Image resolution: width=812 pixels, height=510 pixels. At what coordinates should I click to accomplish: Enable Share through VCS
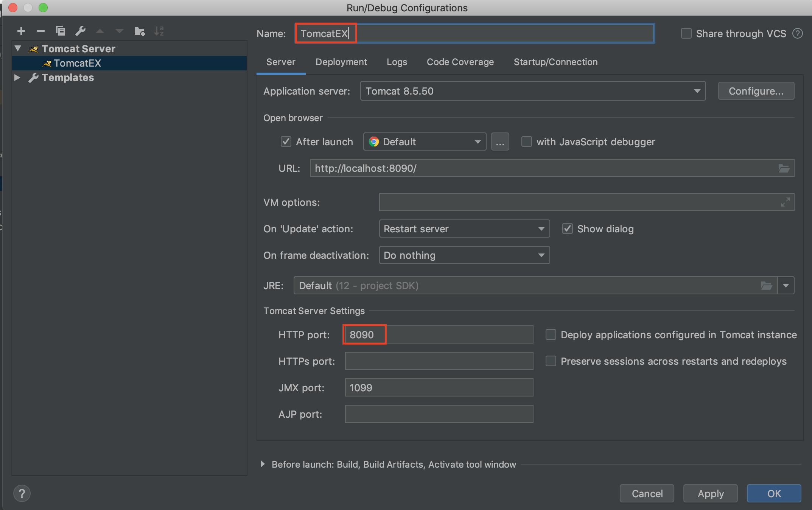coord(686,34)
